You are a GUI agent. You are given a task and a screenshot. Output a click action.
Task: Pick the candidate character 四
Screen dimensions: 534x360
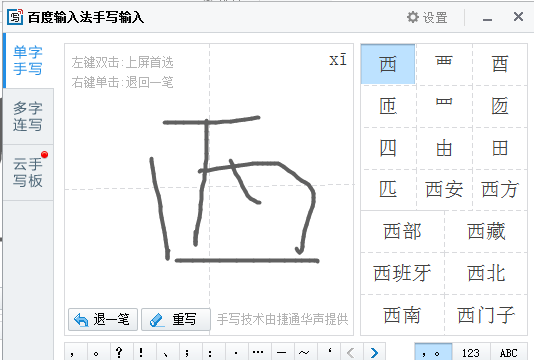[x=388, y=148]
